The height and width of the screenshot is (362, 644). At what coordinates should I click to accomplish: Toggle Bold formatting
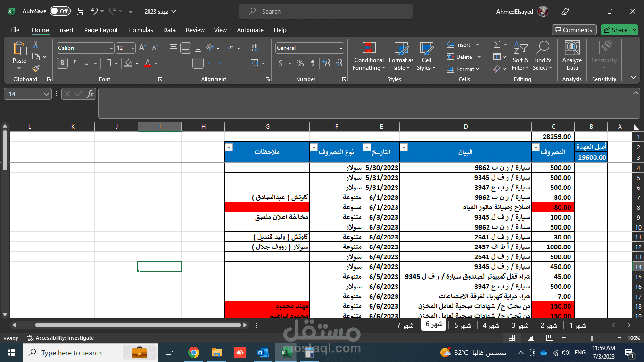[62, 63]
